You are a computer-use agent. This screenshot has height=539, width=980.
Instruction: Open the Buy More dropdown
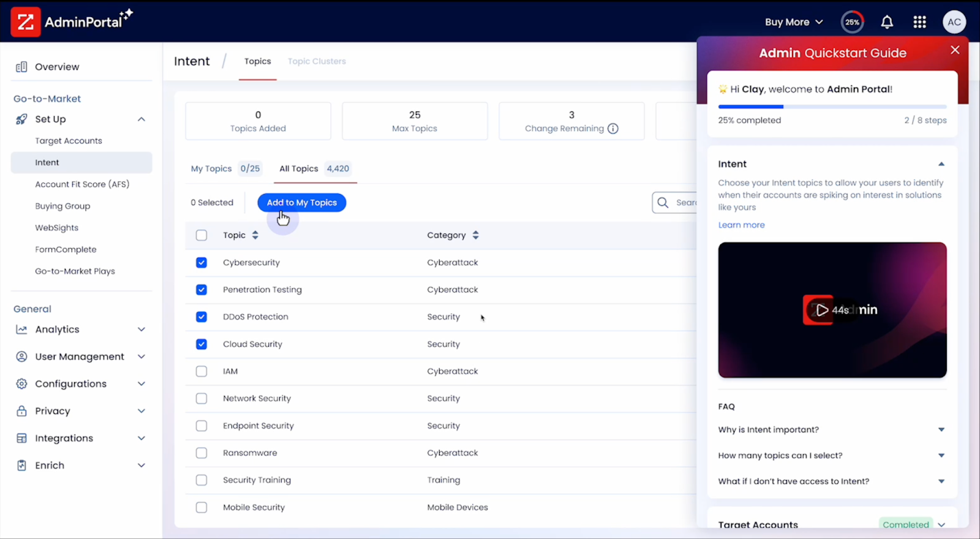tap(793, 22)
